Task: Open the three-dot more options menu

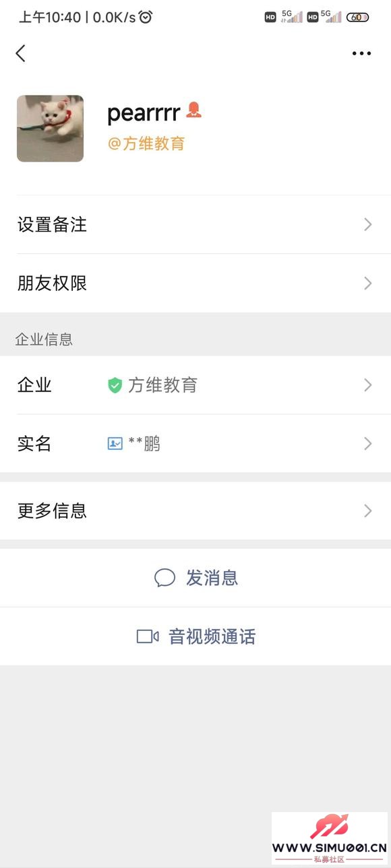Action: click(x=362, y=54)
